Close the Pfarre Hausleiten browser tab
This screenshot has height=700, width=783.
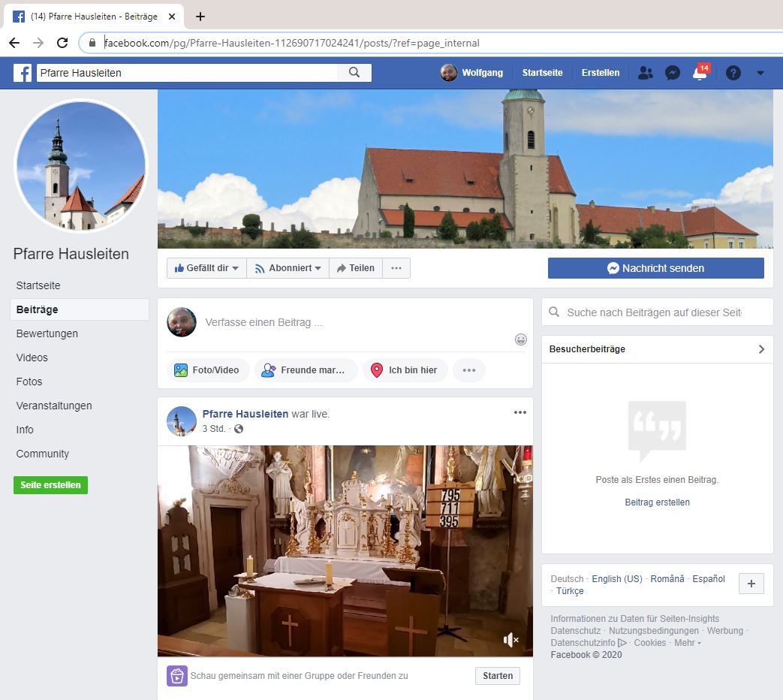(172, 17)
